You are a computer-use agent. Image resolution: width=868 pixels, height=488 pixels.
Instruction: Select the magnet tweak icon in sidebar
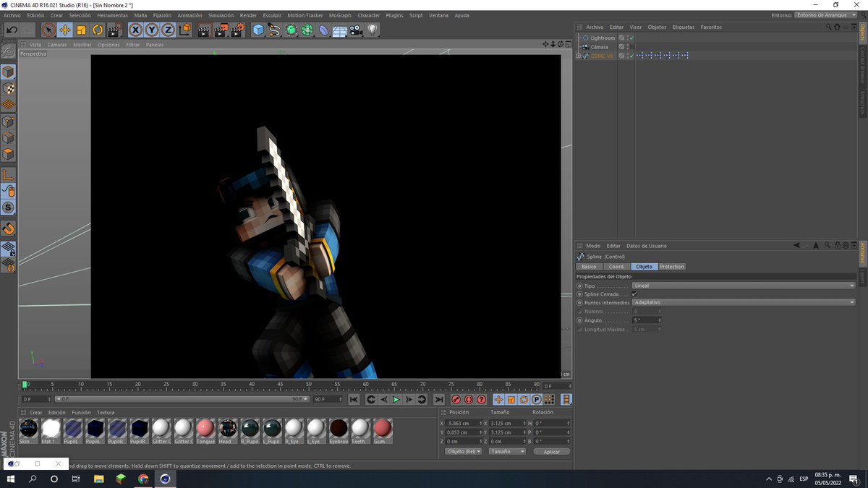8,228
